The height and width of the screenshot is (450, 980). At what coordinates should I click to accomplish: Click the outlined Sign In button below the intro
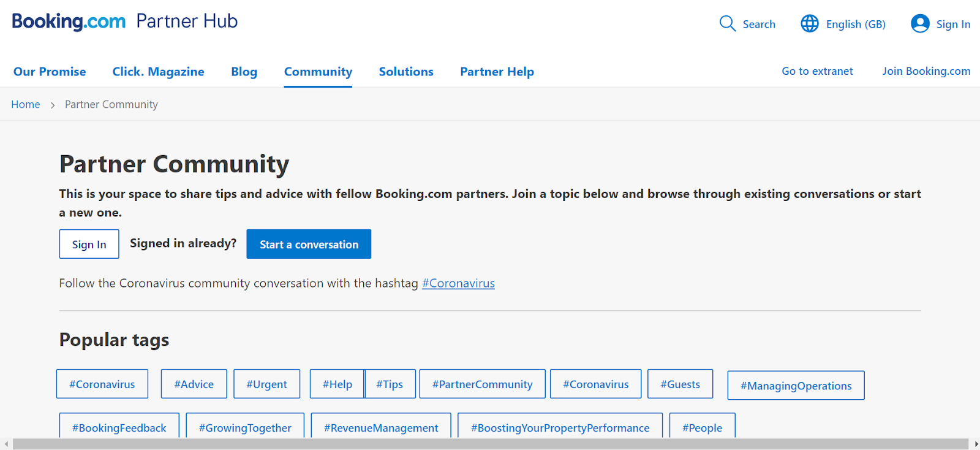[x=89, y=244]
